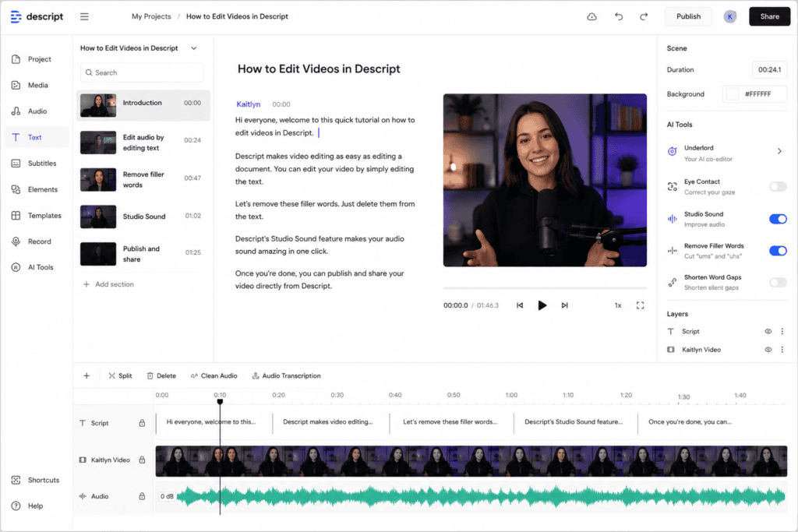798x532 pixels.
Task: Toggle lock on Audio track
Action: coord(142,496)
